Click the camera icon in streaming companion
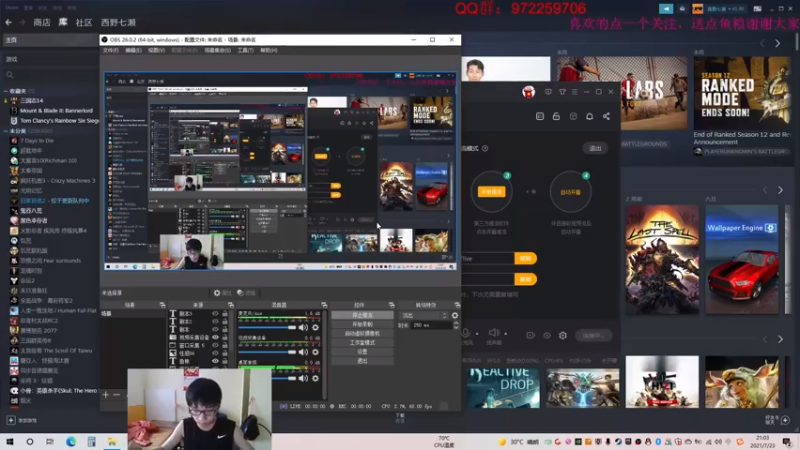Viewport: 800px width, 450px height. click(x=531, y=335)
